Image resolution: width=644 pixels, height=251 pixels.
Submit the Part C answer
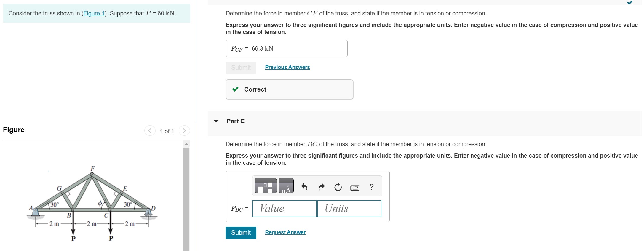(241, 233)
